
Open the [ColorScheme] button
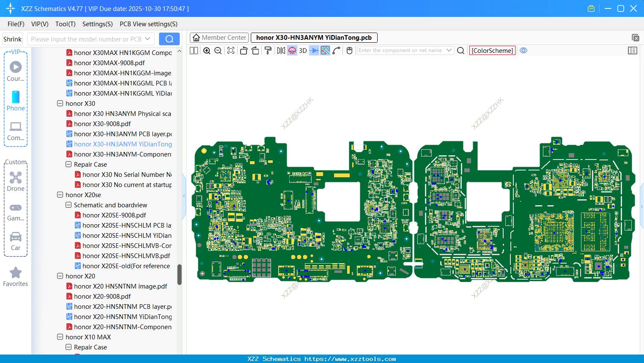(492, 50)
